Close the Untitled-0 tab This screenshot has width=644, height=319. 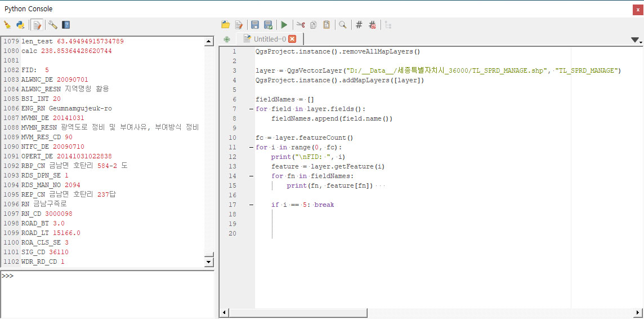(292, 39)
